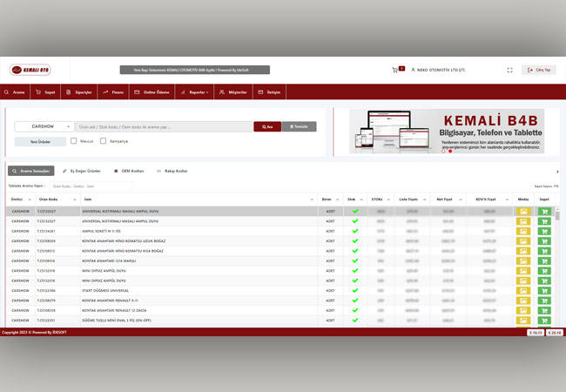The height and width of the screenshot is (392, 566).
Task: Sort table by Birim column
Action: (x=330, y=199)
